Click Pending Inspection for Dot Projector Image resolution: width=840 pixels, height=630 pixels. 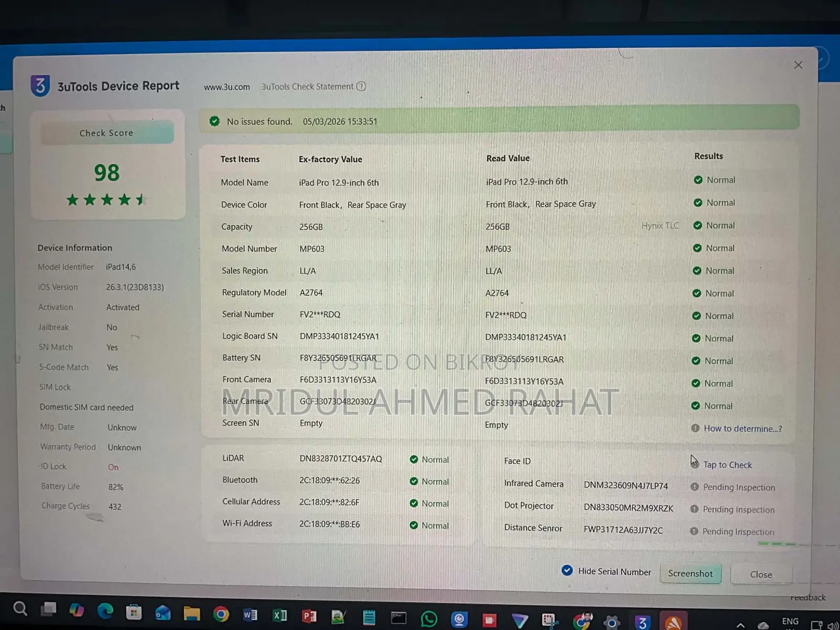pyautogui.click(x=739, y=510)
